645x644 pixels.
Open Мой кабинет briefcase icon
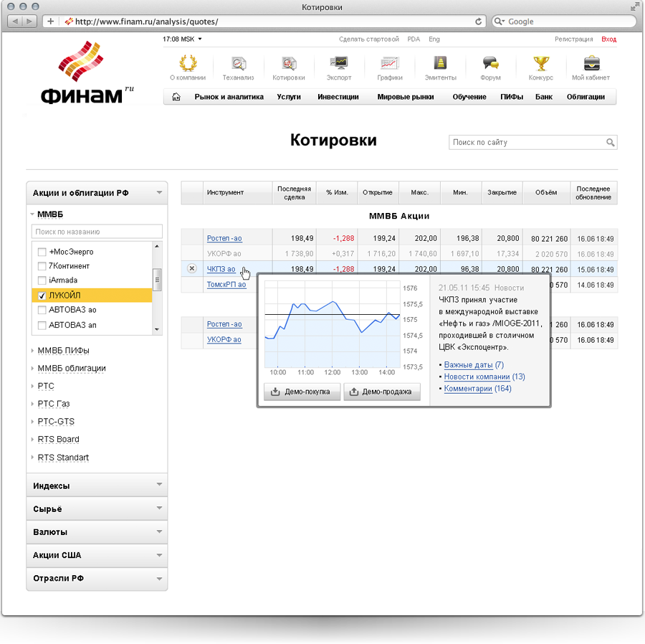click(x=591, y=64)
